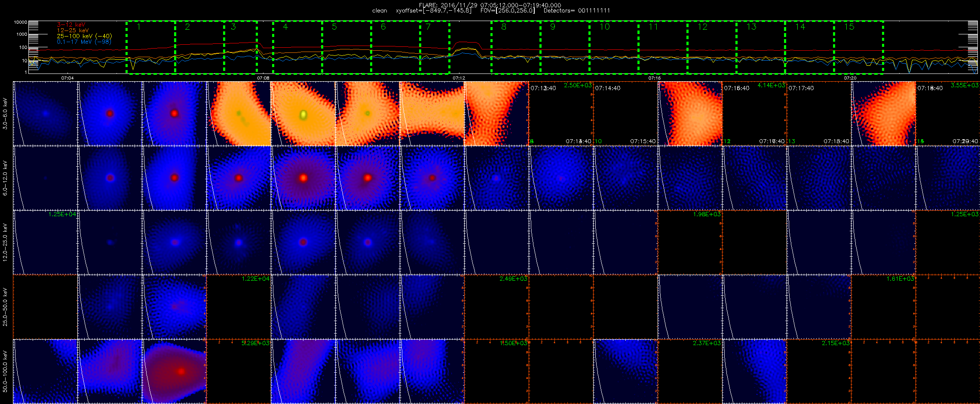Click the 07:20 time axis tick label
The height and width of the screenshot is (404, 980).
(x=850, y=78)
